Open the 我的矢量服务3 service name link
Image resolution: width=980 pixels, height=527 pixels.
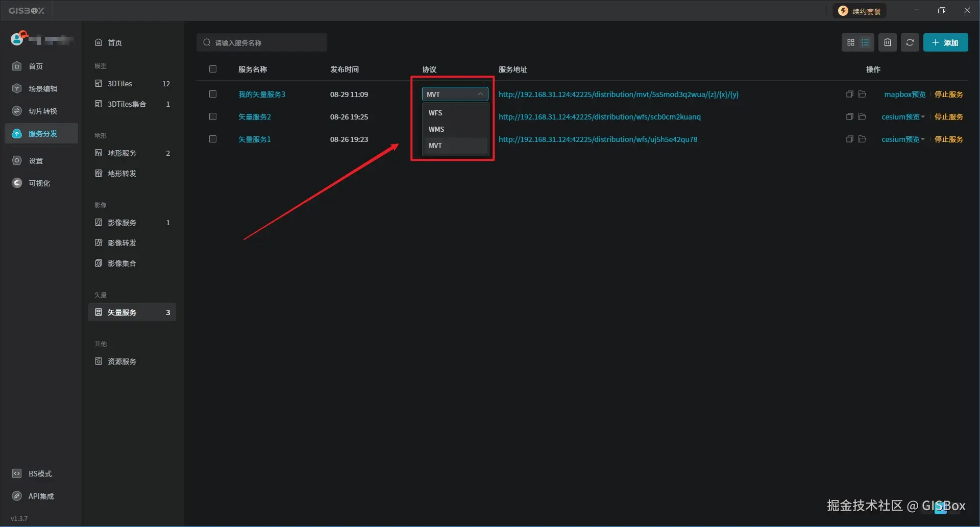point(262,94)
